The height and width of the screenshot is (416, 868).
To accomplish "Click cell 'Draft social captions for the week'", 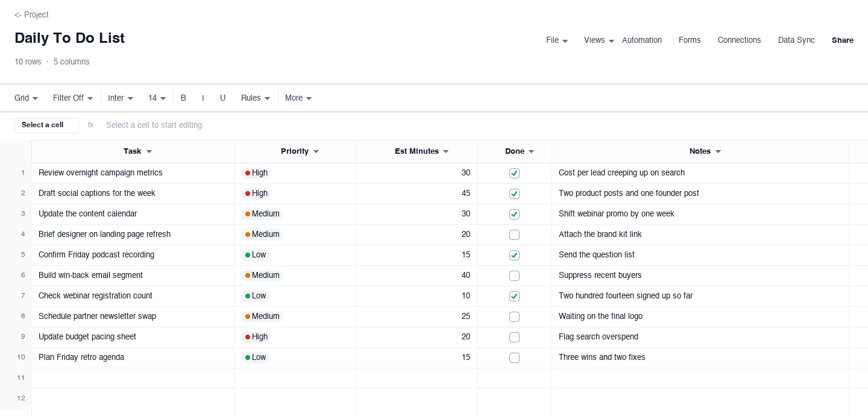I will point(133,194).
